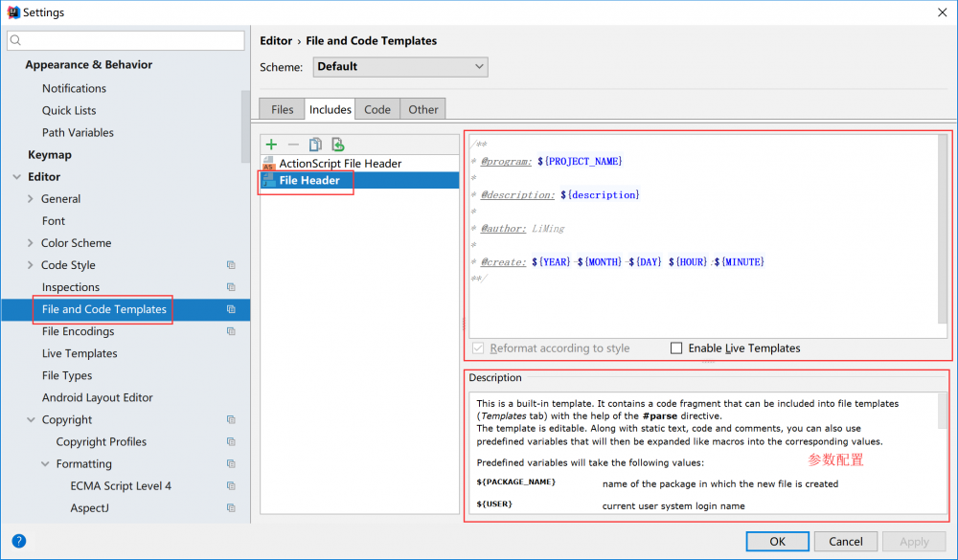Collapse the Copyright node
958x560 pixels.
[x=32, y=420]
